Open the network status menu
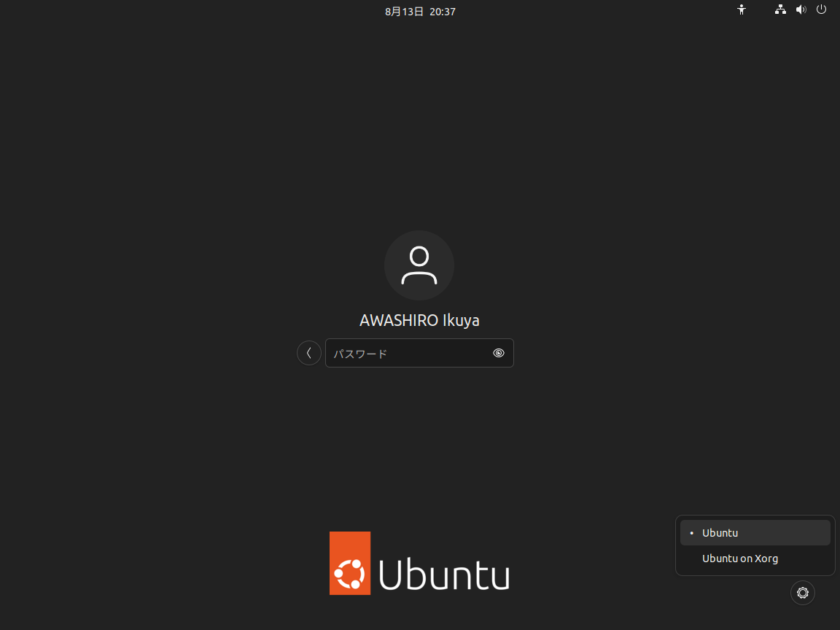The width and height of the screenshot is (840, 630). tap(779, 10)
